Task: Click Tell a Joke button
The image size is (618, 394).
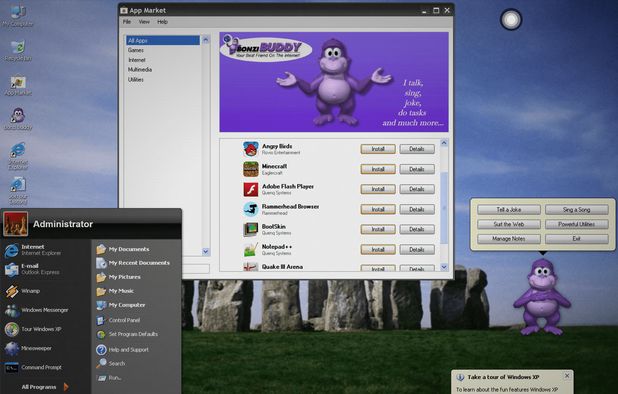Action: point(509,210)
